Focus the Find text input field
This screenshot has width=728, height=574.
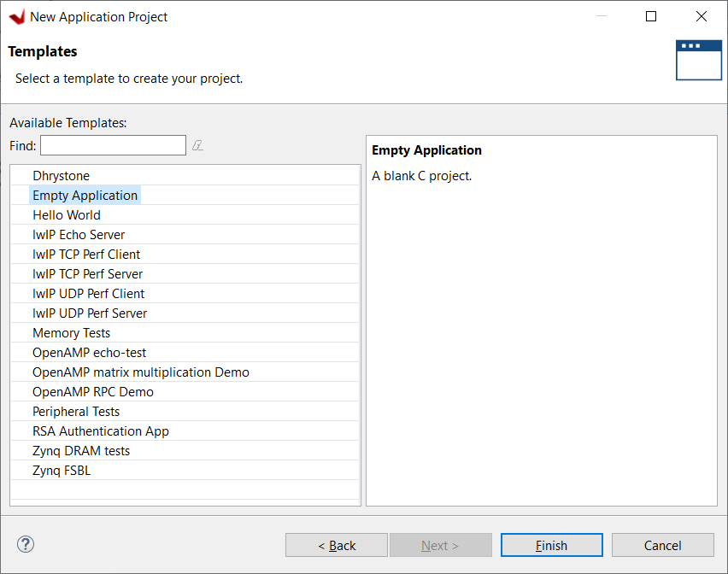tap(114, 145)
